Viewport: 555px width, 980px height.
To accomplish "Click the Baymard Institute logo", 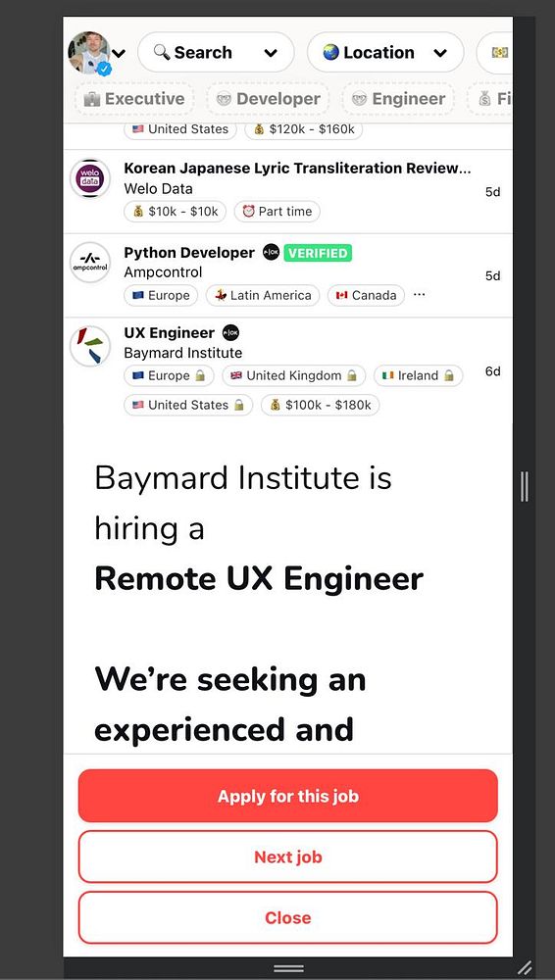I will point(90,346).
